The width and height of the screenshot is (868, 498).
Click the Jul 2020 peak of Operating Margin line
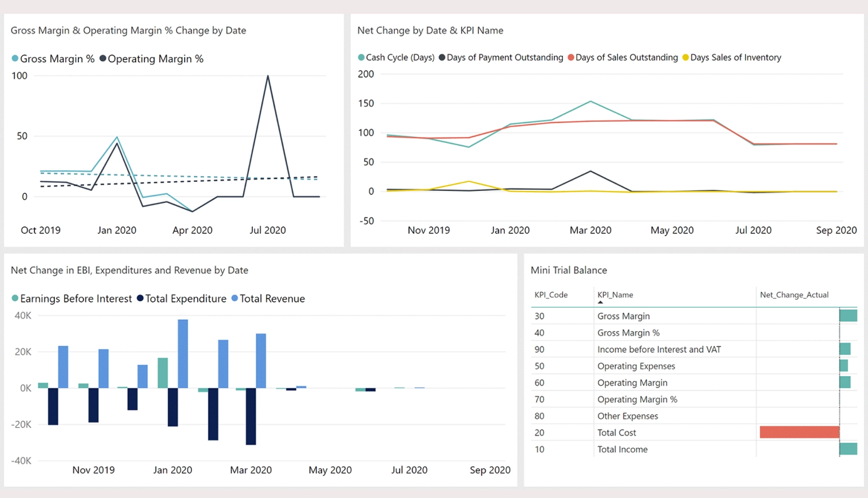(x=268, y=76)
